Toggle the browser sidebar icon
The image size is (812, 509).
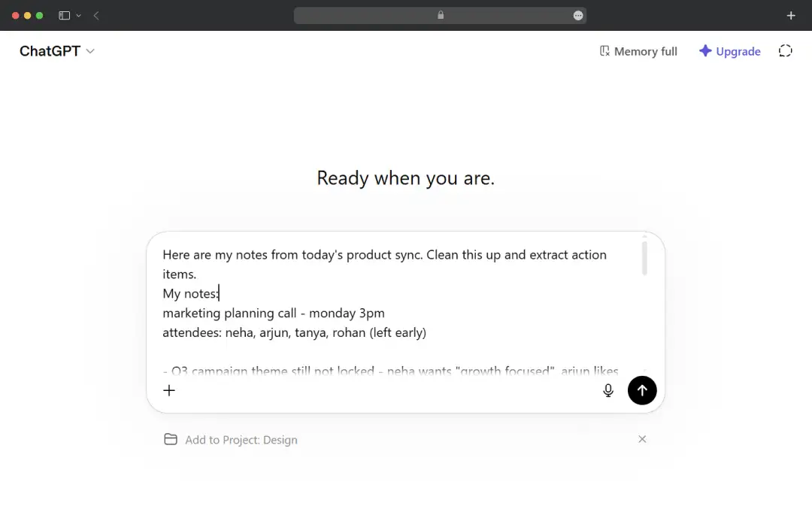coord(64,16)
